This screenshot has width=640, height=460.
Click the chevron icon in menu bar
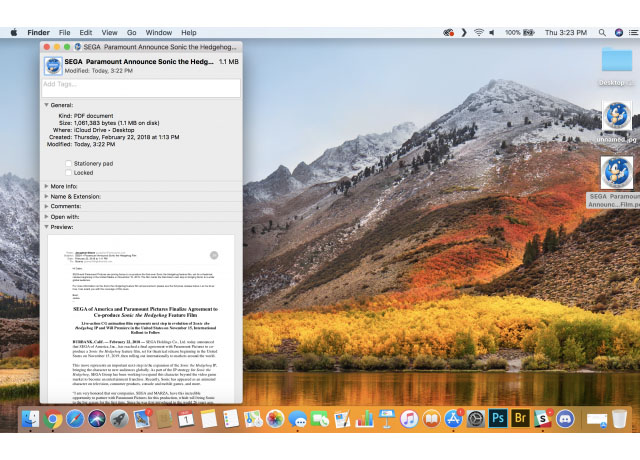coord(464,33)
